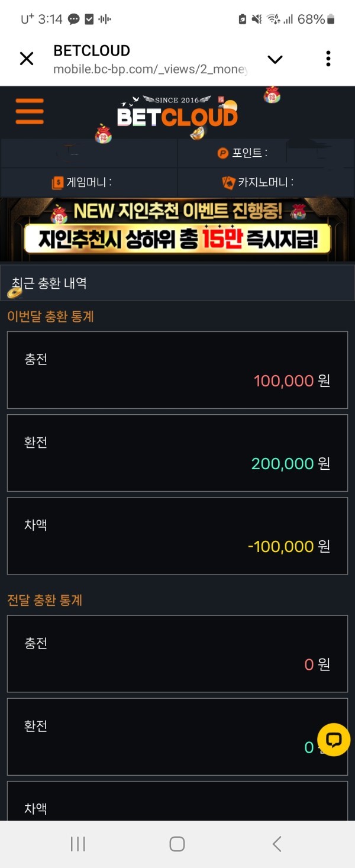Click the 환전 200,000원 statistics box
This screenshot has width=355, height=868.
pyautogui.click(x=177, y=453)
